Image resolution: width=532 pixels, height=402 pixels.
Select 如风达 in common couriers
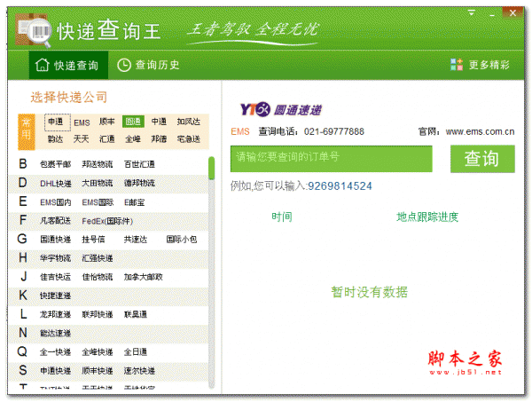tap(188, 122)
